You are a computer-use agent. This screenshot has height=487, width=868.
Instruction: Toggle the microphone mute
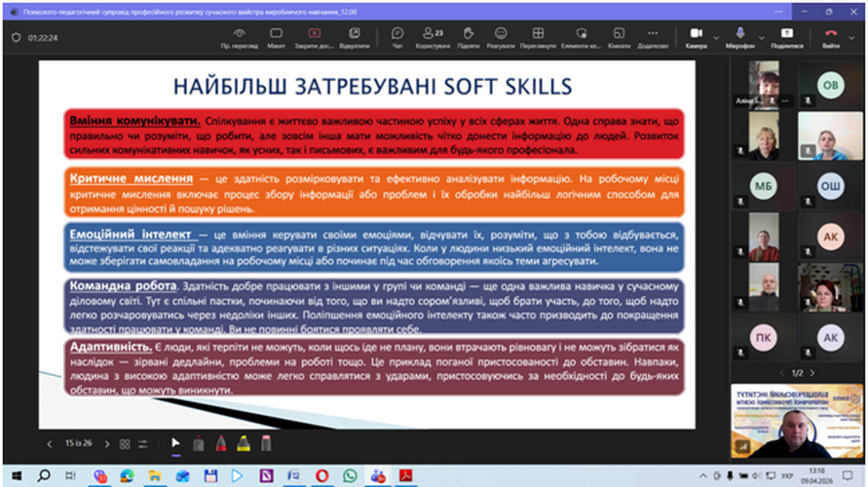pos(745,37)
